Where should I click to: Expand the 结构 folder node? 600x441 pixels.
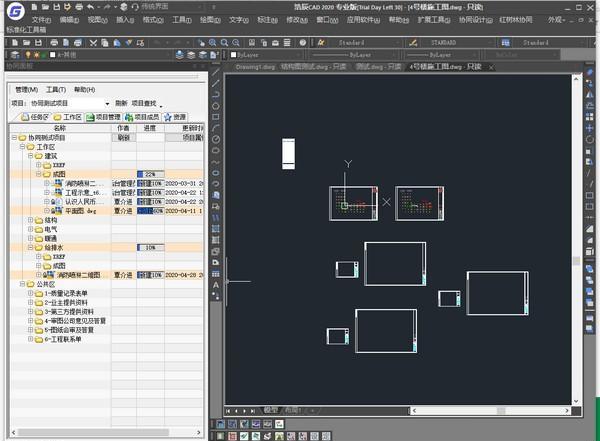coord(30,220)
